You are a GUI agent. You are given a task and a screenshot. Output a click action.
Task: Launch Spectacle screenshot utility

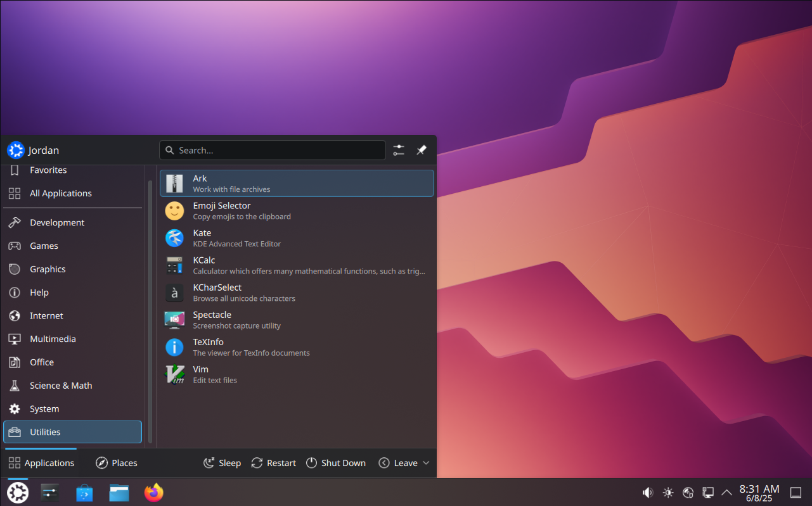click(x=297, y=319)
